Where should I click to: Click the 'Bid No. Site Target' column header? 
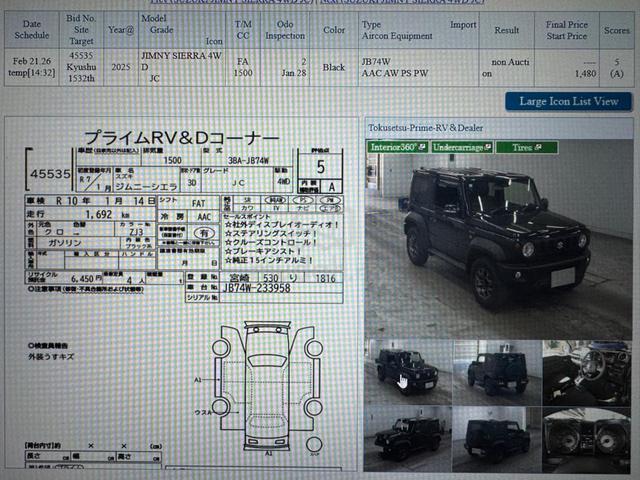(81, 30)
